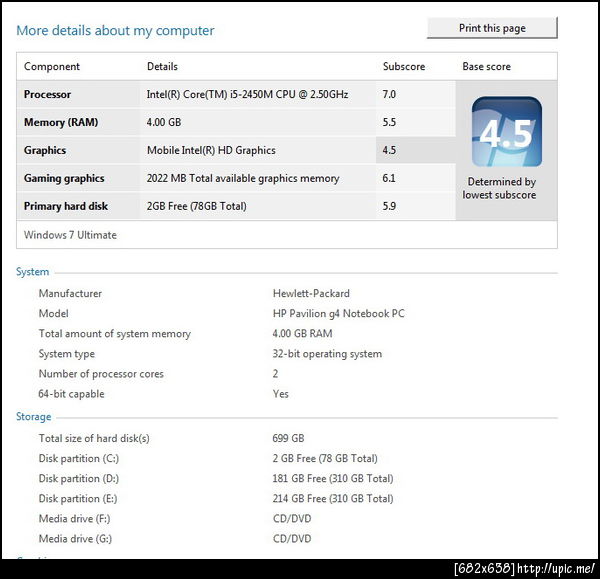The height and width of the screenshot is (579, 600).
Task: Select the Manufacturer label
Action: pyautogui.click(x=70, y=294)
